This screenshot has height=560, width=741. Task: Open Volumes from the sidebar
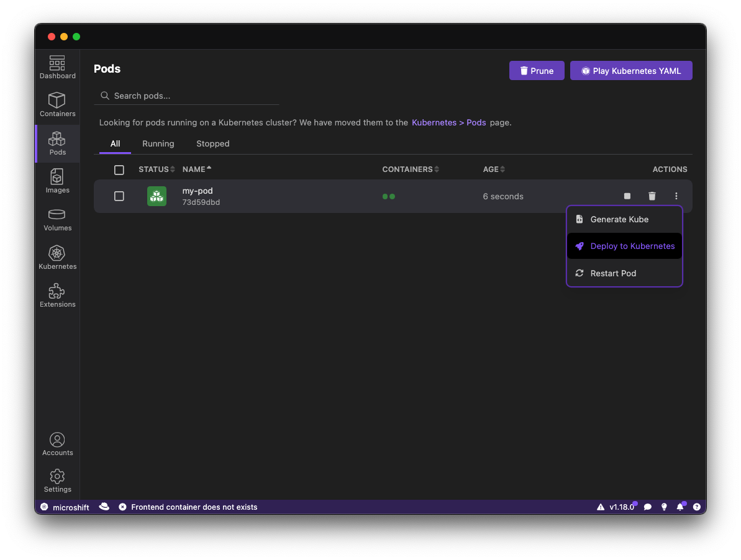click(x=57, y=219)
